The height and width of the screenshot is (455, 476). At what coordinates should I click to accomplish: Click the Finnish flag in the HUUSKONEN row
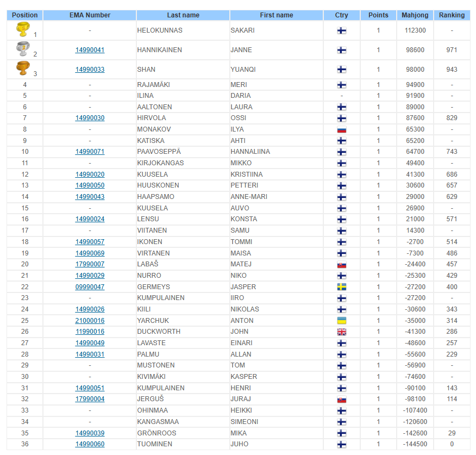pos(342,185)
